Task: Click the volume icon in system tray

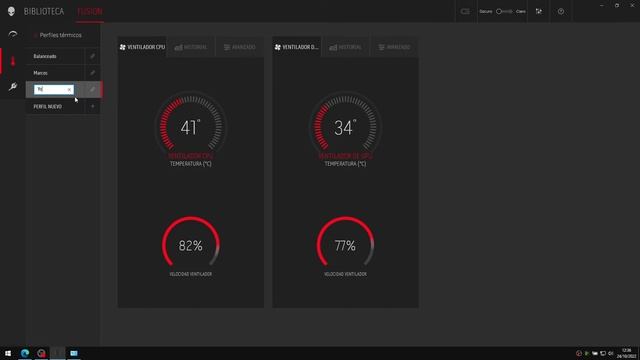Action: point(611,353)
